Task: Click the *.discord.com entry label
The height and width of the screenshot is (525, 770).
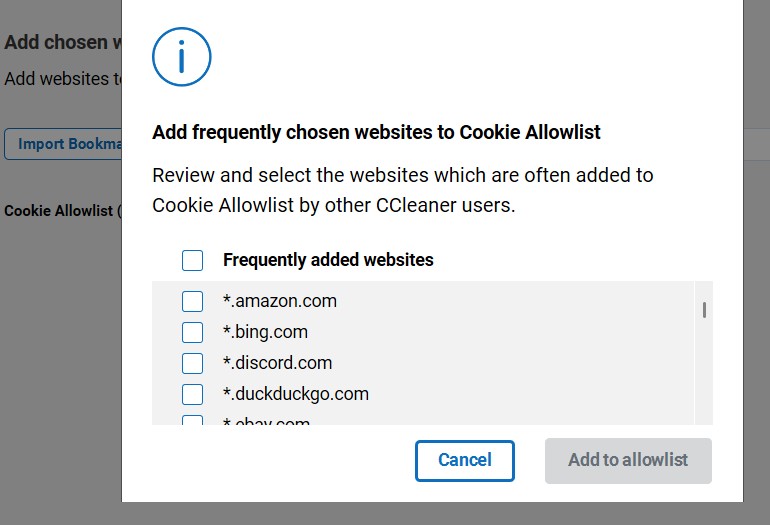Action: 277,363
